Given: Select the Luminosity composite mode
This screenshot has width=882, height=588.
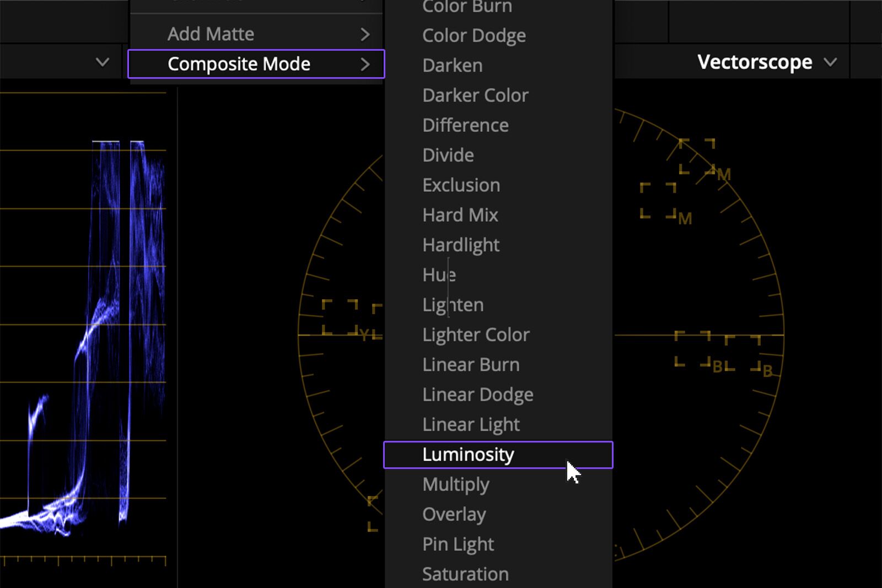Looking at the screenshot, I should click(x=467, y=454).
